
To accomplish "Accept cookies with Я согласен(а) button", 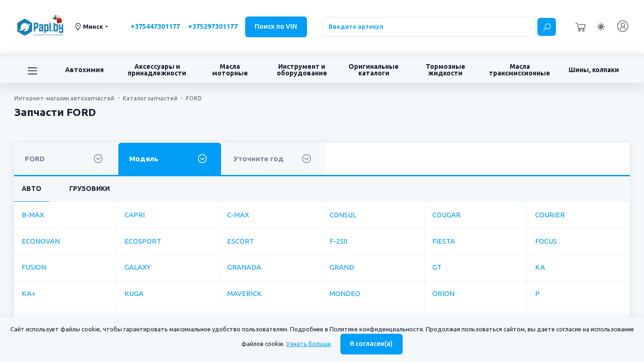I will [x=372, y=344].
